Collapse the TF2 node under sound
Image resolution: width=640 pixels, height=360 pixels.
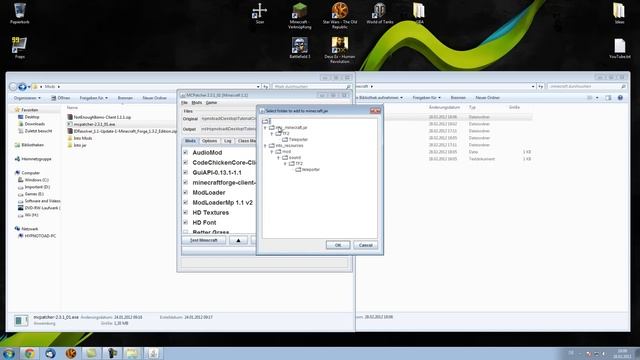tap(285, 164)
